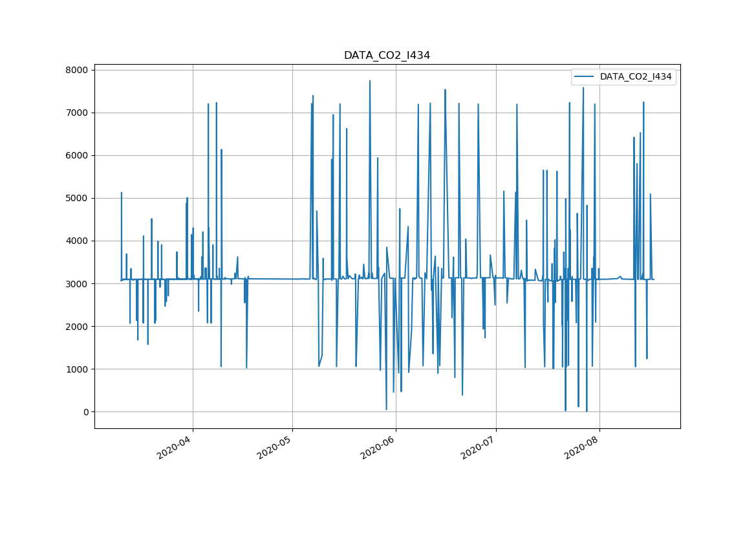Select the 7000 y-axis tick label
This screenshot has height=535, width=756.
tap(76, 113)
